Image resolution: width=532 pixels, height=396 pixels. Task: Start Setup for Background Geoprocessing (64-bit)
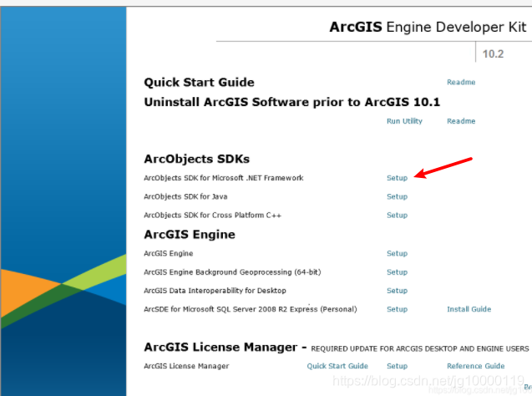[397, 272]
